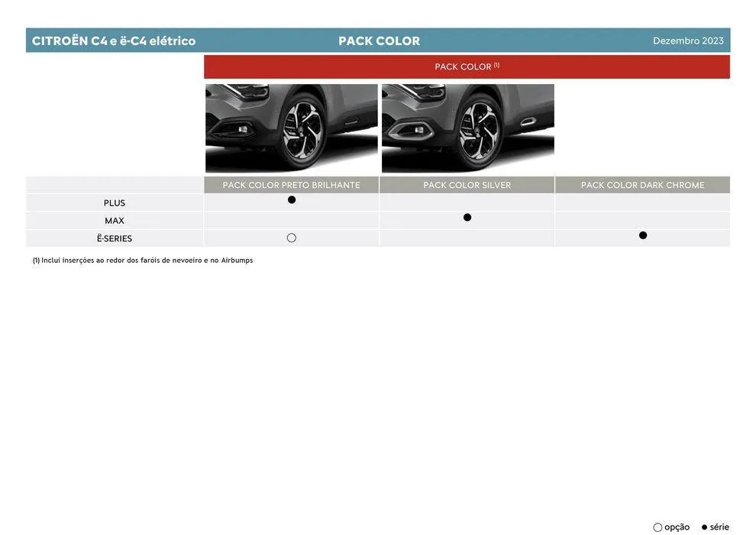This screenshot has width=756, height=535.
Task: Click the filled série dot for PLUS trim
Action: [x=291, y=199]
